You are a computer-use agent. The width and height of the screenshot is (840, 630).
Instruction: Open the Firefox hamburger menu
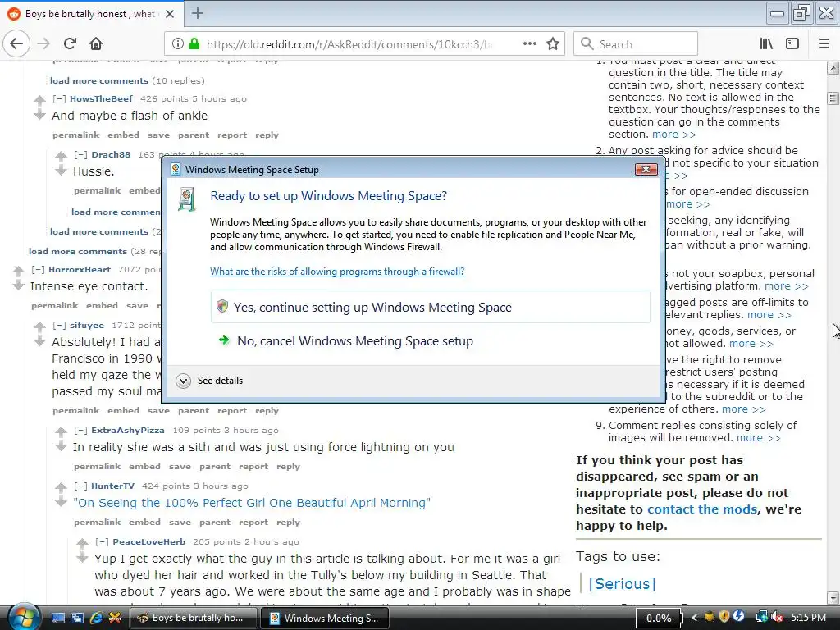click(x=824, y=44)
